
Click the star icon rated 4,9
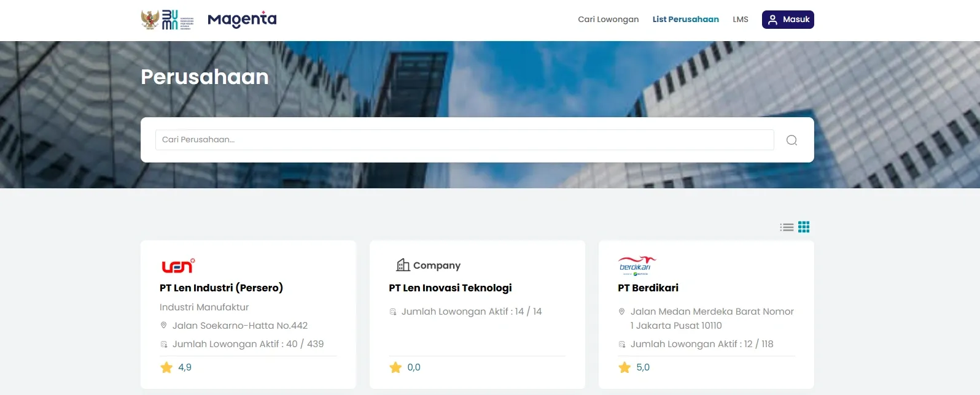[166, 367]
